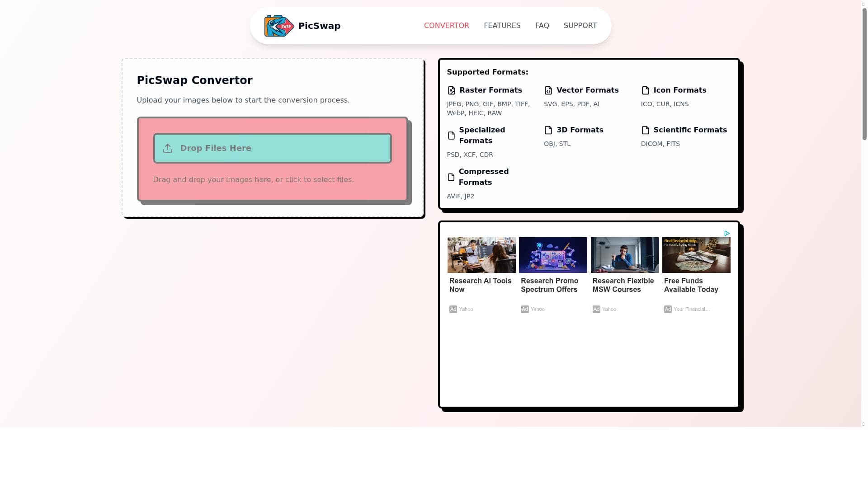
Task: Click the man with headphones ad thumbnail
Action: [x=625, y=255]
